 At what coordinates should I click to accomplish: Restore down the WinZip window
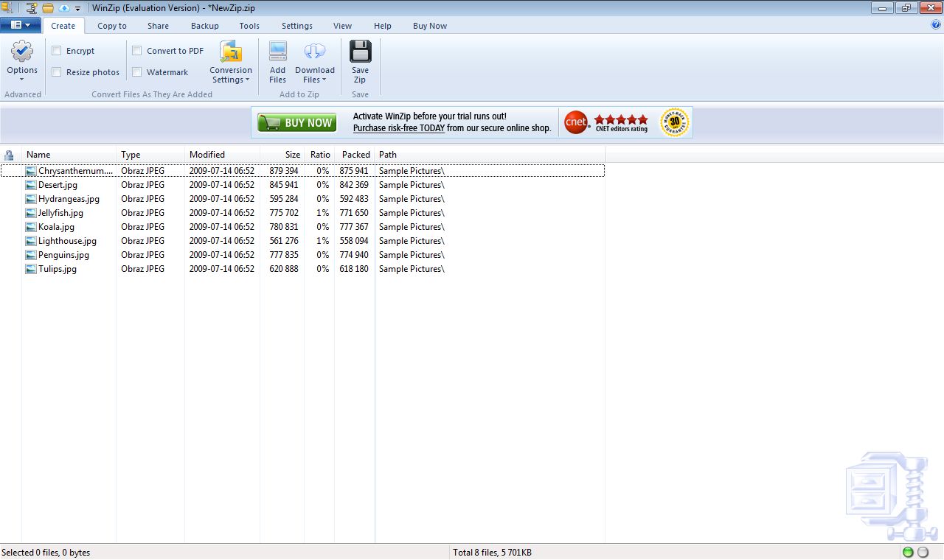pyautogui.click(x=906, y=8)
